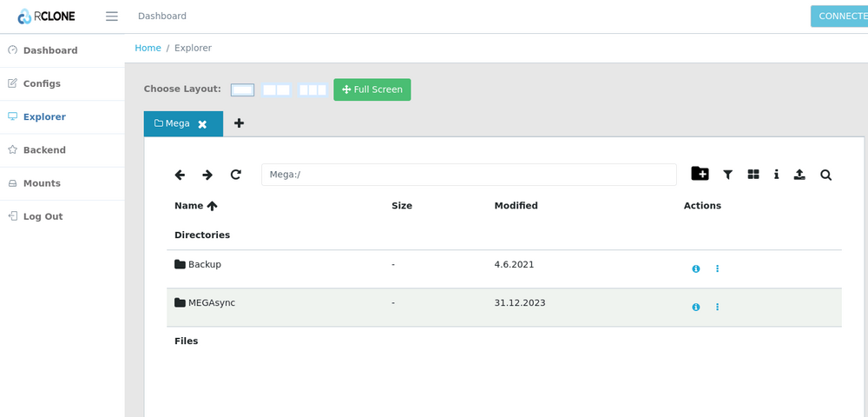Click the Full Screen button
868x417 pixels.
(x=372, y=89)
